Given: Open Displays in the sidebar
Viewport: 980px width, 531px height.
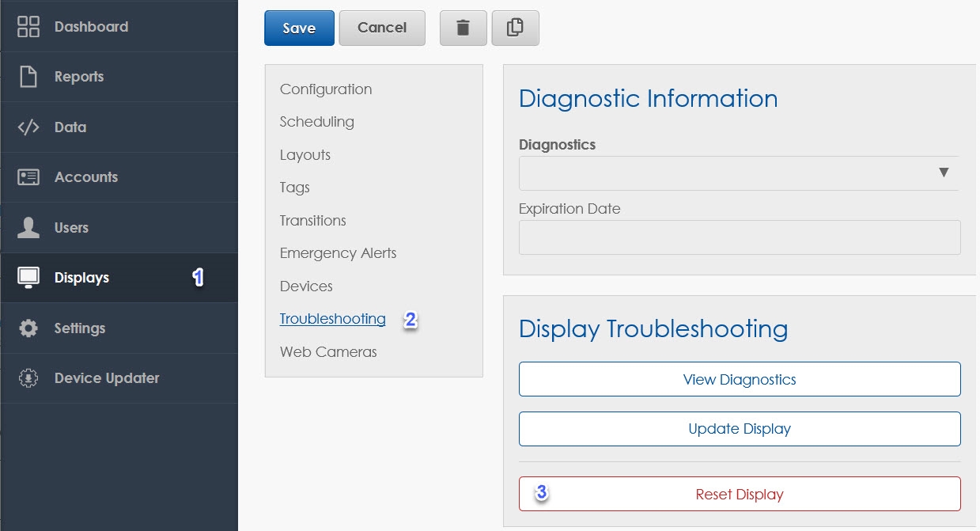Looking at the screenshot, I should [81, 278].
